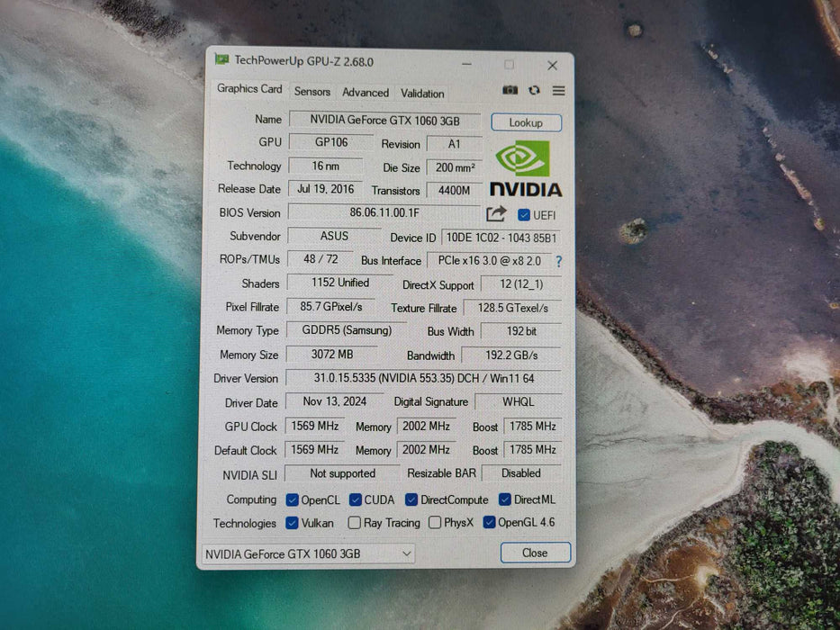Switch to the Advanced tab
This screenshot has width=840, height=630.
pos(366,93)
